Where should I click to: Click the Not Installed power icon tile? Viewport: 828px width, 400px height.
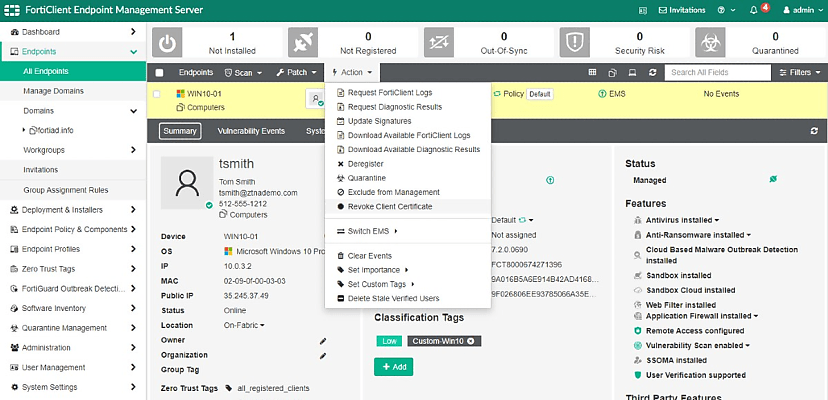coord(167,42)
